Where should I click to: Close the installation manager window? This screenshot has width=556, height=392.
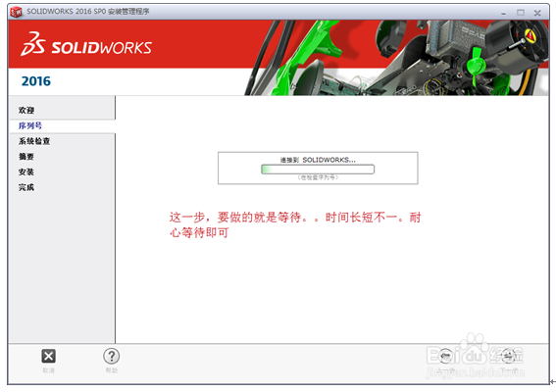[537, 13]
